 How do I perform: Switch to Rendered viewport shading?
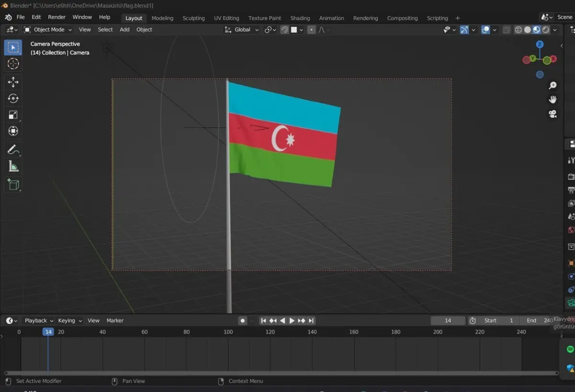pos(546,30)
